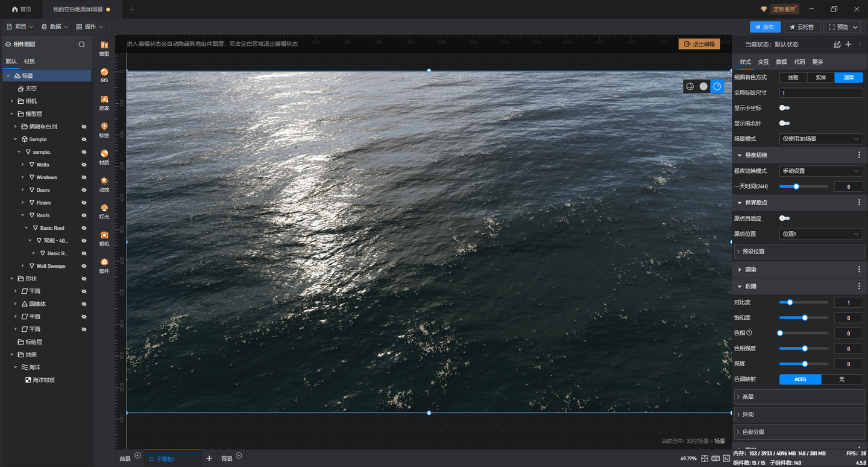The width and height of the screenshot is (868, 467).
Task: Click the 亮度 value input field
Action: coord(848,364)
